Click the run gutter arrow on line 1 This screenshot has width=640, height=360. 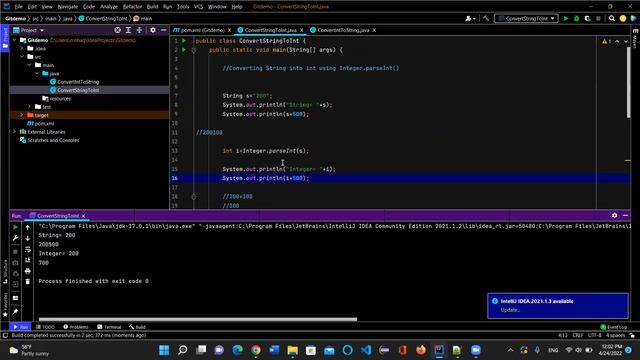(184, 41)
